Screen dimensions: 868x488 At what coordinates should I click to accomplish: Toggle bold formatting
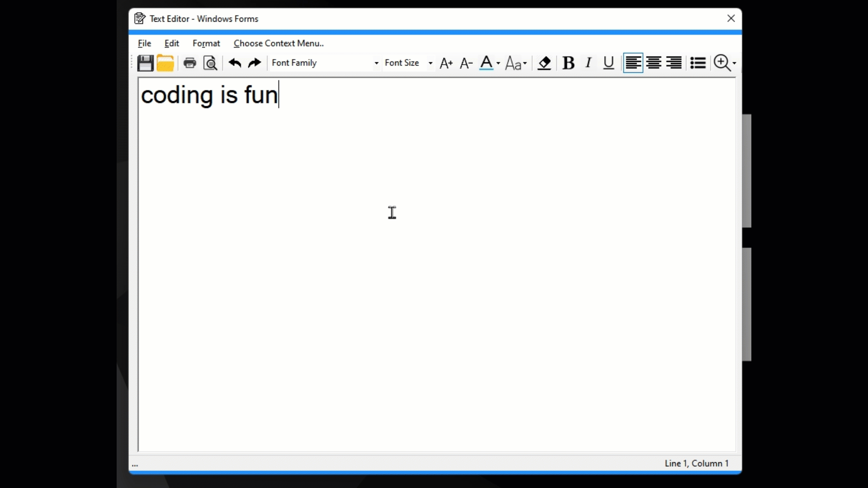[568, 63]
